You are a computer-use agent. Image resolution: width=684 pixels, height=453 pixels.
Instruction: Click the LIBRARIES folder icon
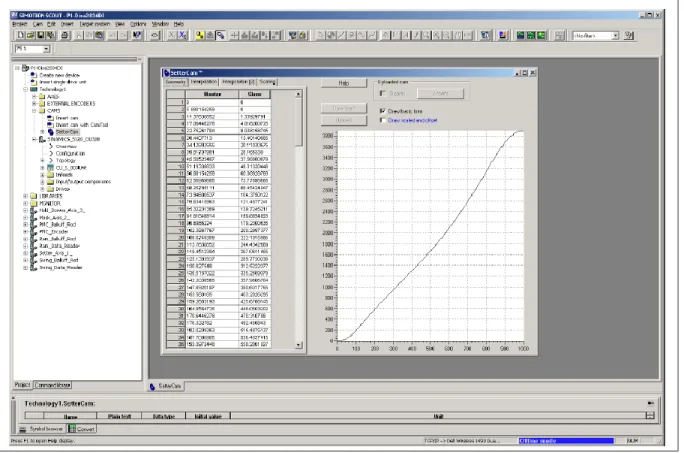pos(34,196)
